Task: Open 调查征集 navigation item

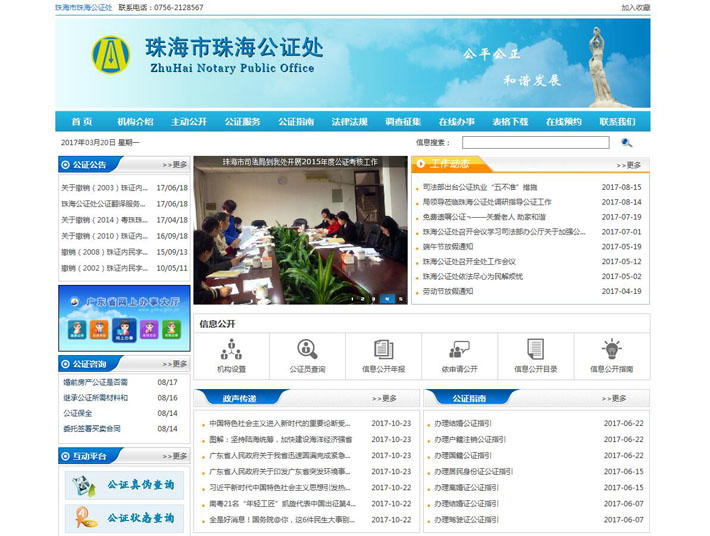Action: pyautogui.click(x=403, y=122)
